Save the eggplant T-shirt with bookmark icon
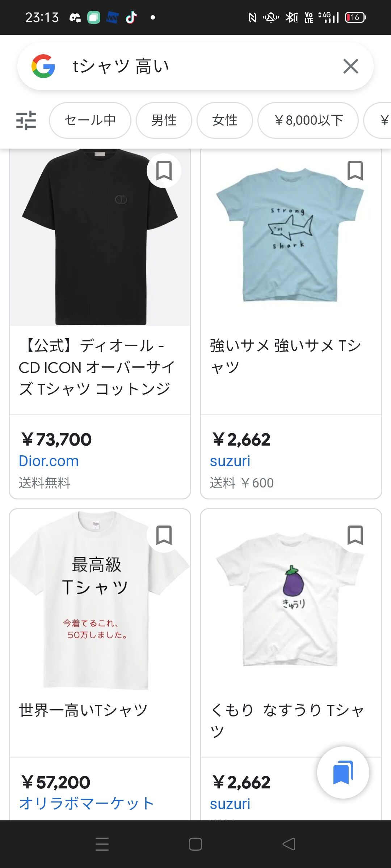The width and height of the screenshot is (391, 868). [x=355, y=535]
